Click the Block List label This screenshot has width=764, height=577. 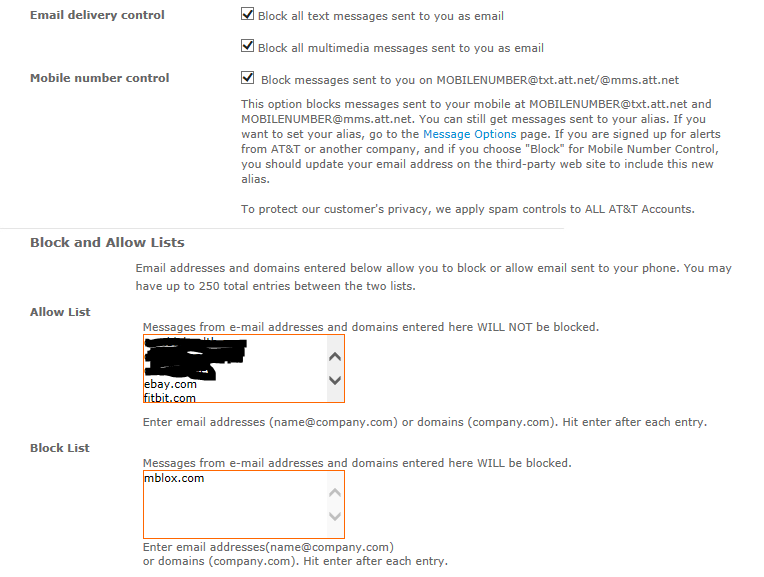pyautogui.click(x=60, y=448)
